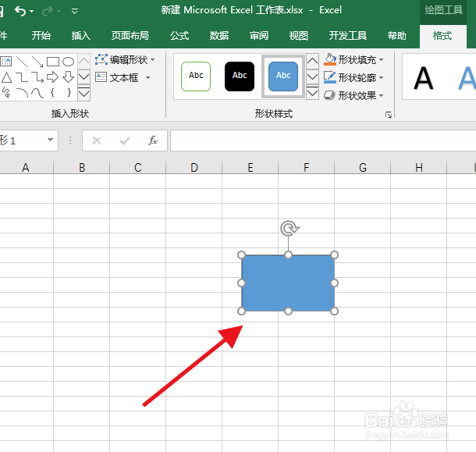Select the freeform scribble shape

6,92
